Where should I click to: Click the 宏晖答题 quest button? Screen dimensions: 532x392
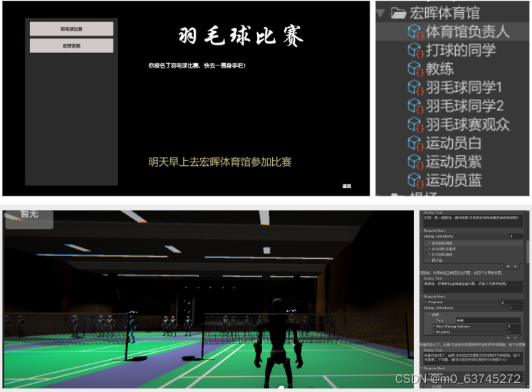click(x=71, y=46)
